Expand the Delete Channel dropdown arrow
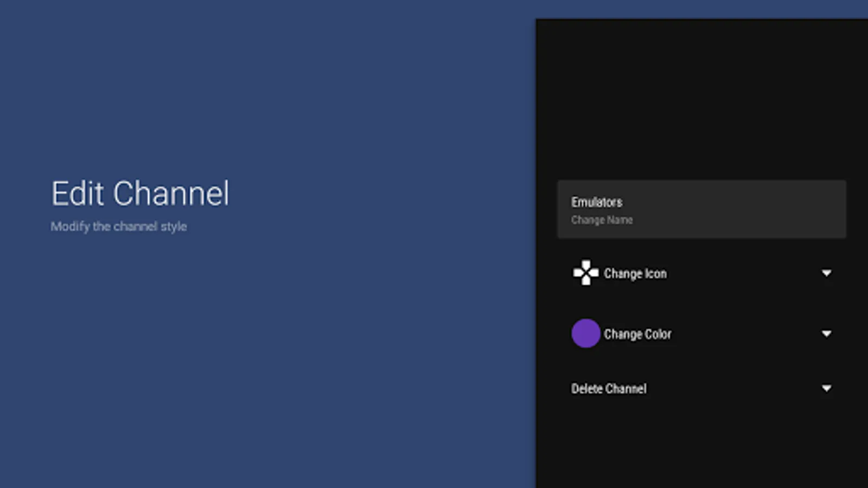 point(826,389)
